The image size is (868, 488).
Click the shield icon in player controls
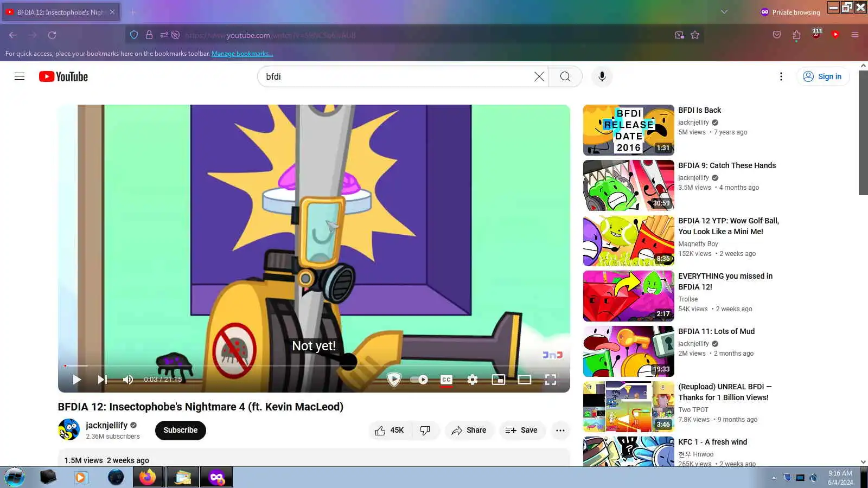click(x=394, y=380)
